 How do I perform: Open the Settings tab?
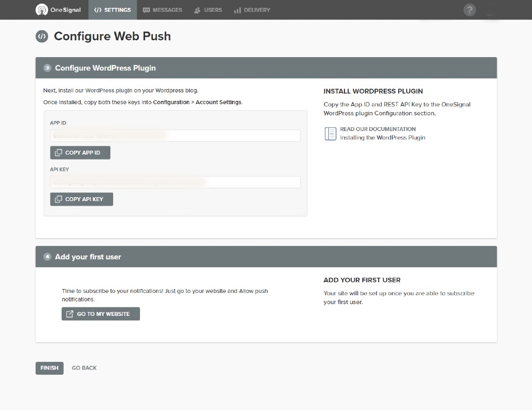click(113, 10)
